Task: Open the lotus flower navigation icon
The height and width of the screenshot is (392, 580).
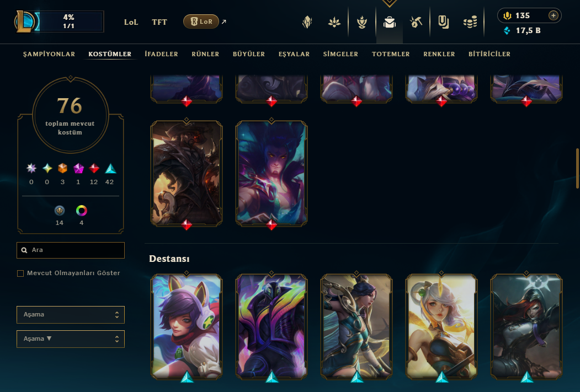Action: 334,23
